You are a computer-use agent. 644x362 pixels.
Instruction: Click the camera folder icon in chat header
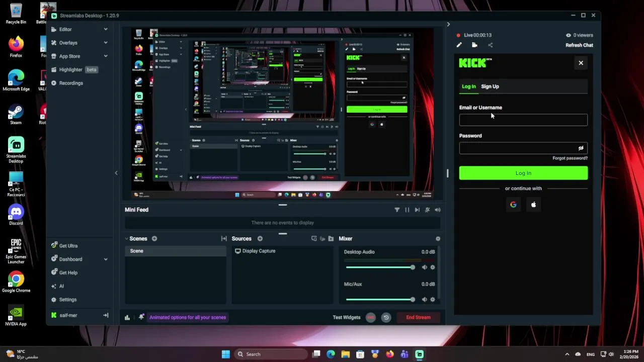pos(474,45)
